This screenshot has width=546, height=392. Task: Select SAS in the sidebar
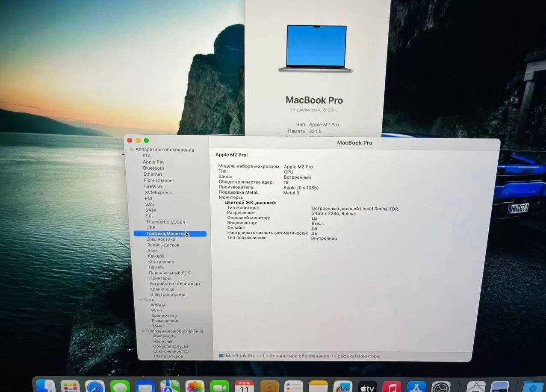tap(149, 204)
